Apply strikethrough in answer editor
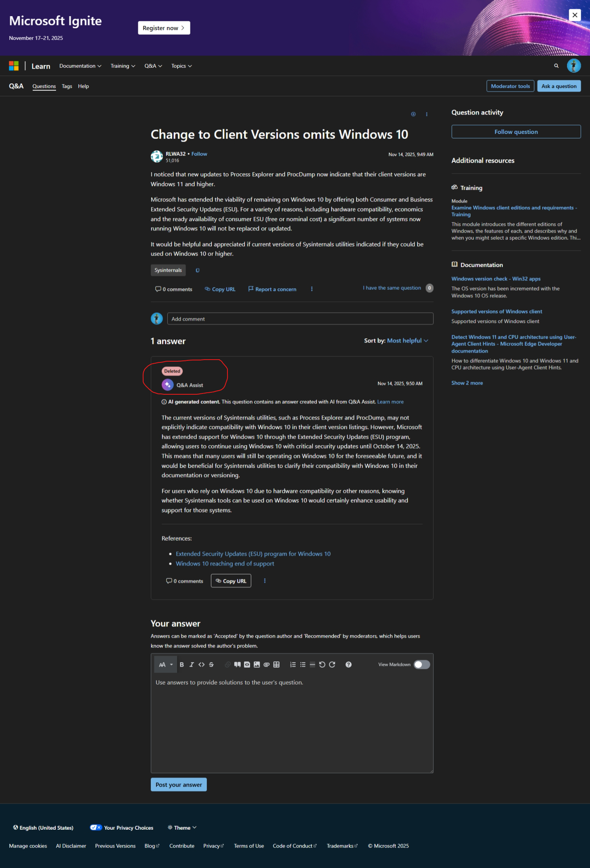590x868 pixels. 211,664
